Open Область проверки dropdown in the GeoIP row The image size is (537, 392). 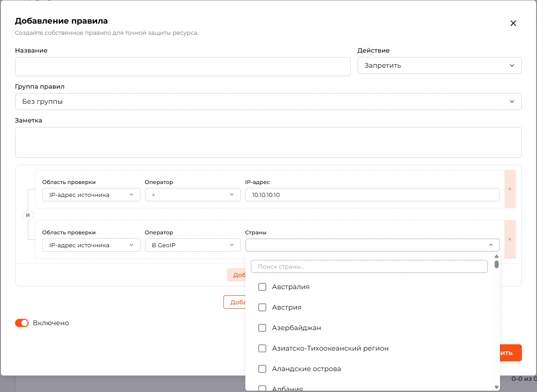[91, 245]
